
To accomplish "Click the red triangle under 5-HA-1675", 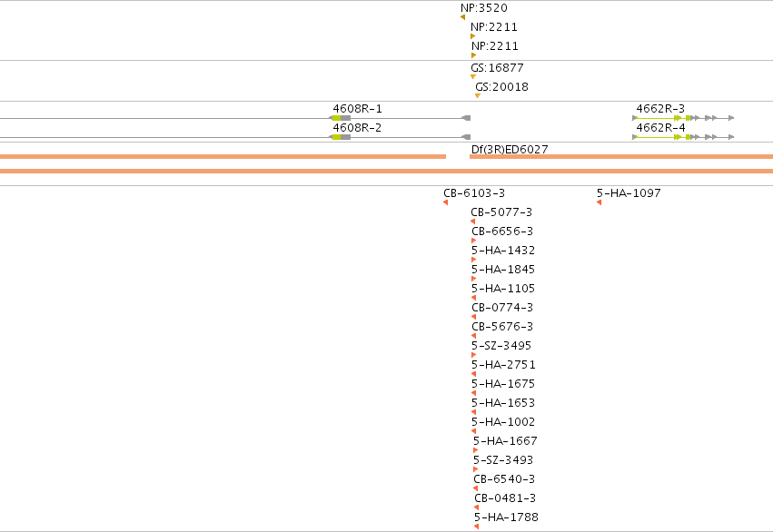I will [474, 393].
